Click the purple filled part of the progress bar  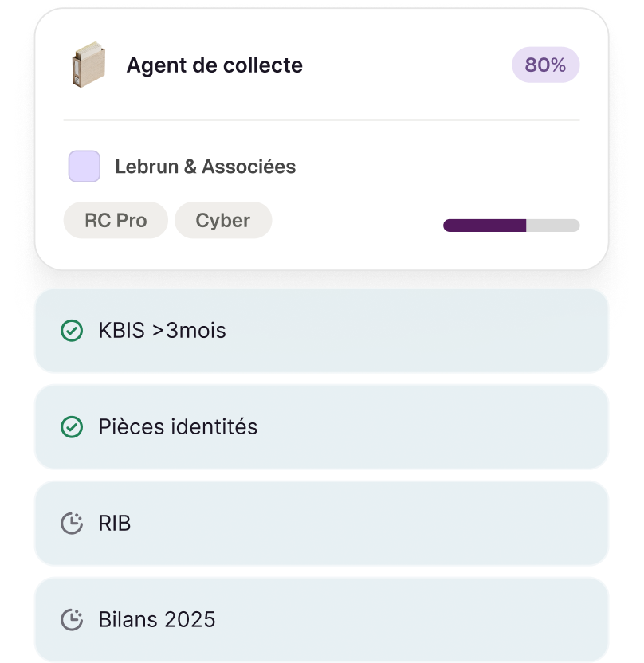tap(485, 226)
